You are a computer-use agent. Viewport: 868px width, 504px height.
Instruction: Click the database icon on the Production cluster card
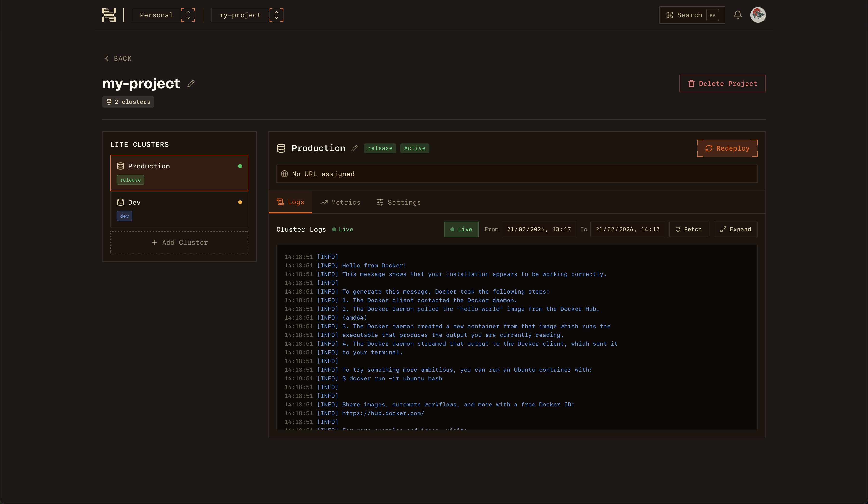click(120, 166)
